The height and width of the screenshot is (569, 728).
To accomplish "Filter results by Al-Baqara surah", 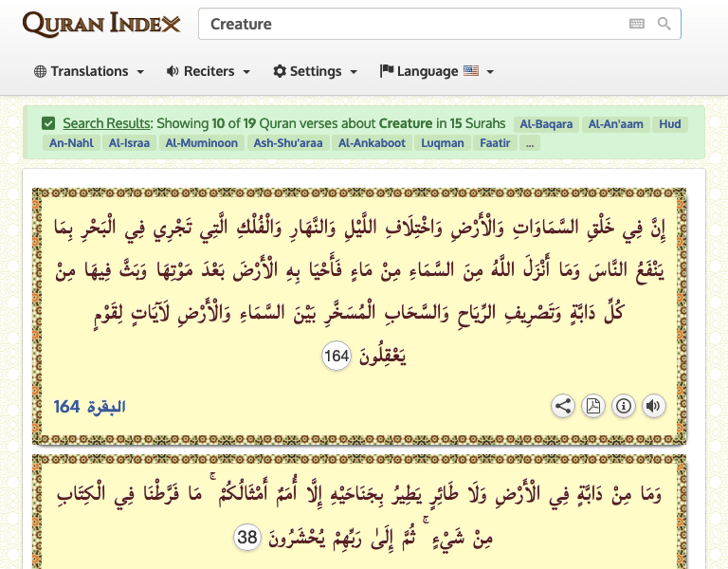I will (x=546, y=124).
